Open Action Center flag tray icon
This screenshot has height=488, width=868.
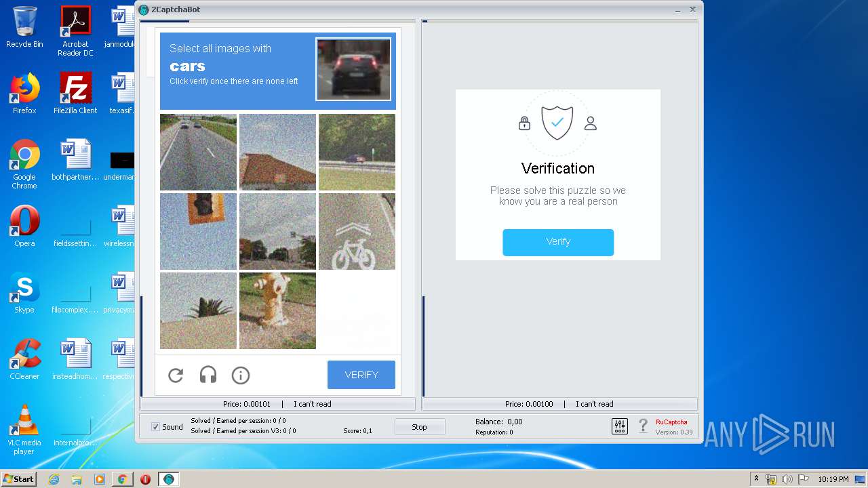pyautogui.click(x=802, y=479)
